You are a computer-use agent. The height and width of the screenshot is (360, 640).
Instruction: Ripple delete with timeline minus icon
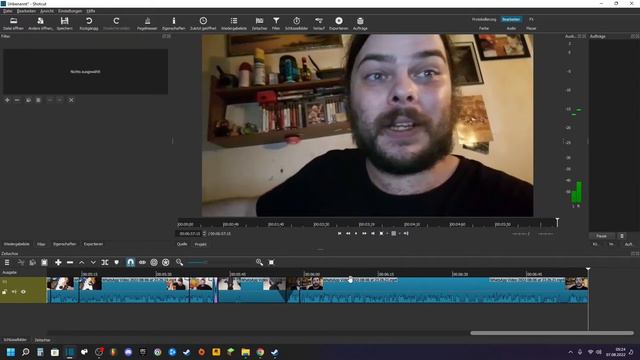point(70,262)
